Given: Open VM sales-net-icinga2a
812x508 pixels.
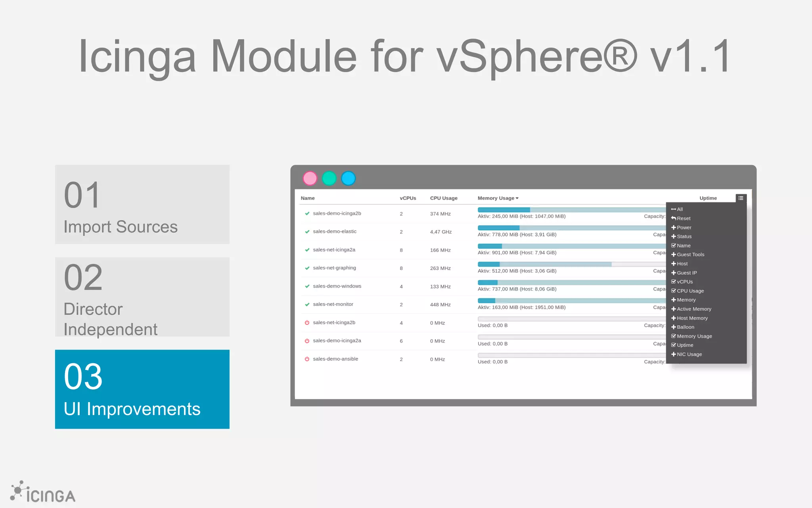Looking at the screenshot, I should coord(334,250).
